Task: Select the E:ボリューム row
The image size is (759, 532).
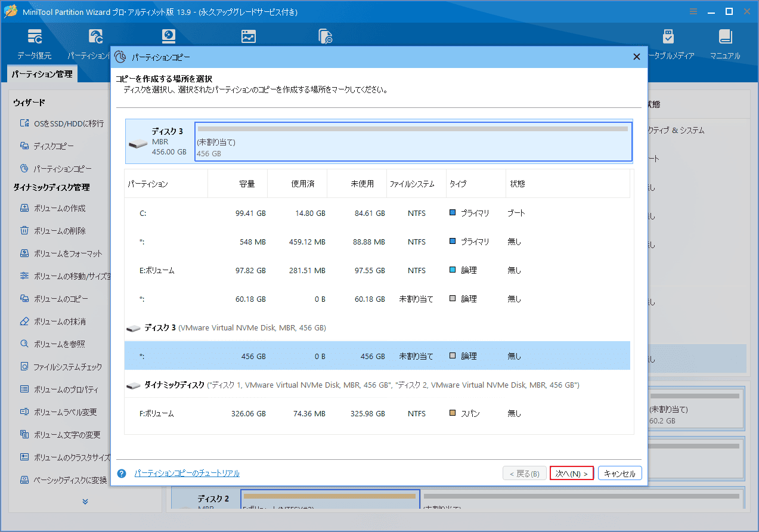Action: [377, 270]
